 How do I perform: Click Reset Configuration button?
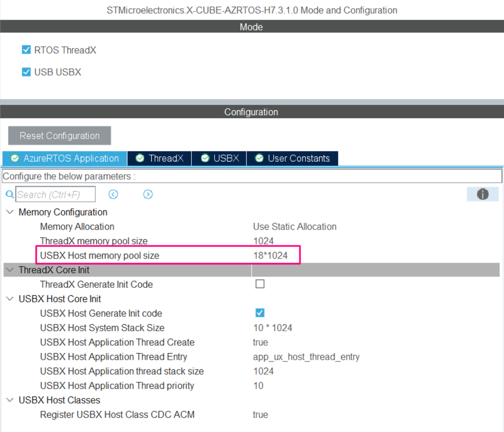click(x=60, y=136)
